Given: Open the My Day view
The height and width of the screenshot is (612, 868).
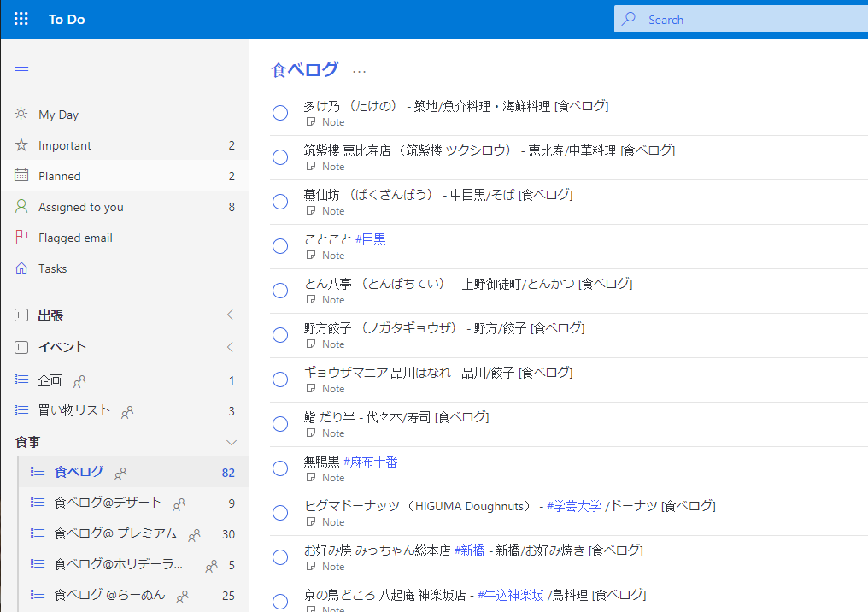Looking at the screenshot, I should pyautogui.click(x=125, y=114).
